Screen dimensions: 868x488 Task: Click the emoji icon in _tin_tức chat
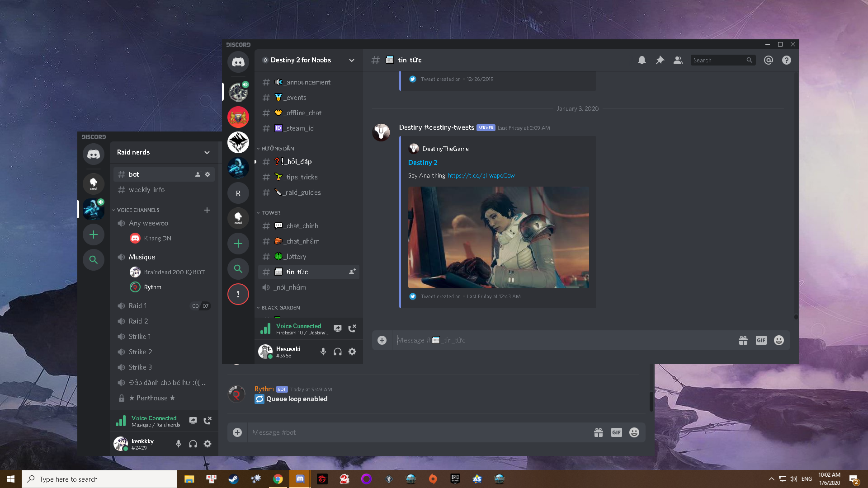pyautogui.click(x=778, y=340)
